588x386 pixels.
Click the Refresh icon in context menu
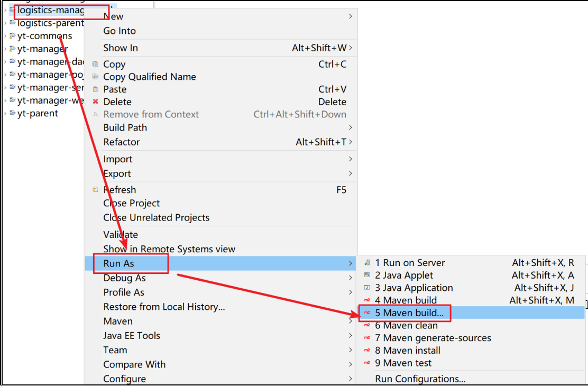[96, 189]
